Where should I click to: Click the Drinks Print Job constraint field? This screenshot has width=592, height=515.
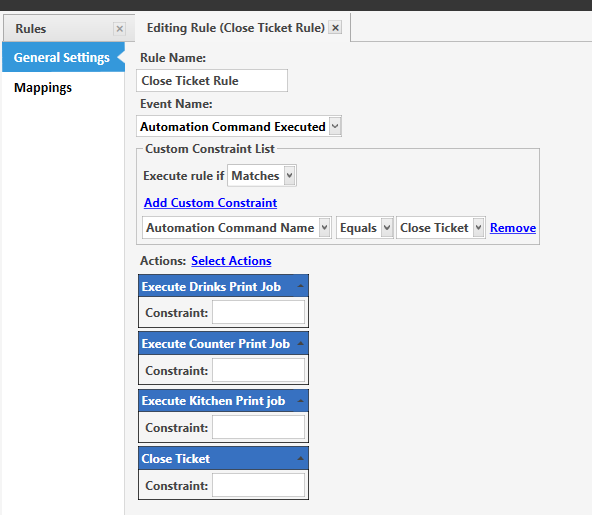pyautogui.click(x=259, y=312)
